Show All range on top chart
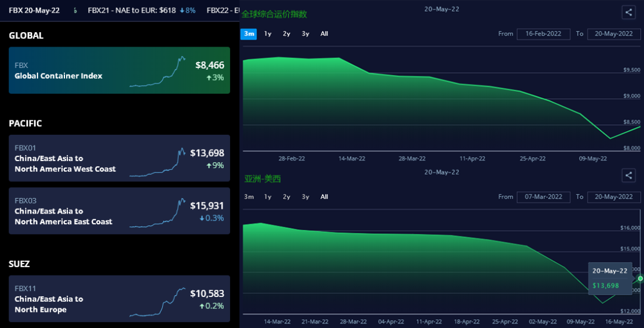The width and height of the screenshot is (644, 328). click(x=324, y=34)
